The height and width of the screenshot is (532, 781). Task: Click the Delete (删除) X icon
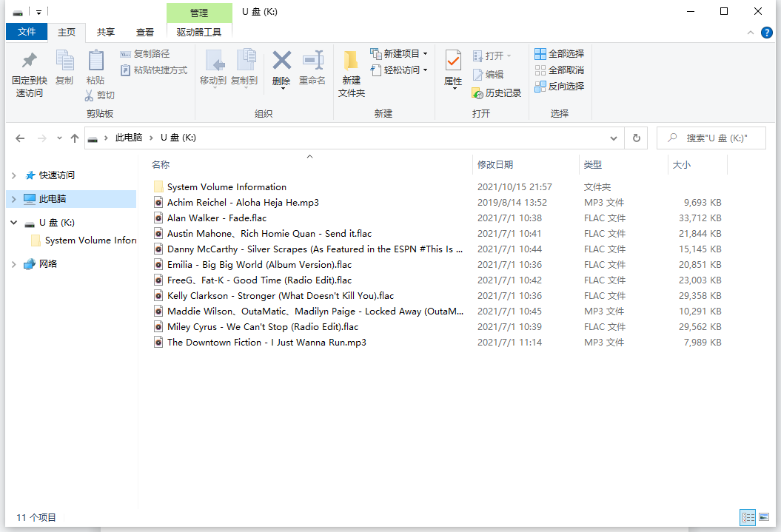(x=281, y=61)
